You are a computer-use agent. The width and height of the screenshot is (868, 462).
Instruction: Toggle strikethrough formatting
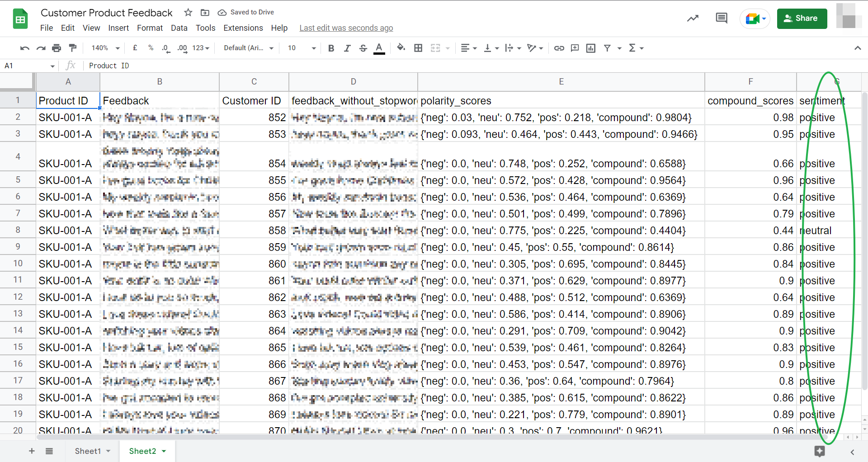363,48
